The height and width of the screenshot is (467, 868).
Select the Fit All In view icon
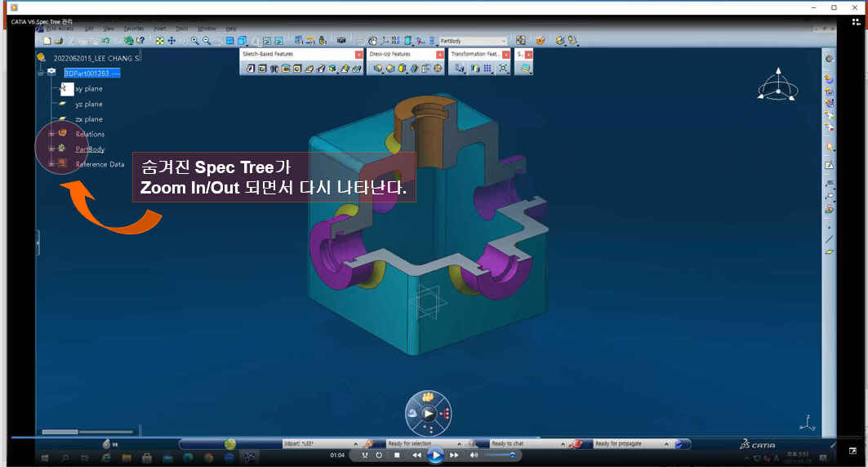[159, 41]
